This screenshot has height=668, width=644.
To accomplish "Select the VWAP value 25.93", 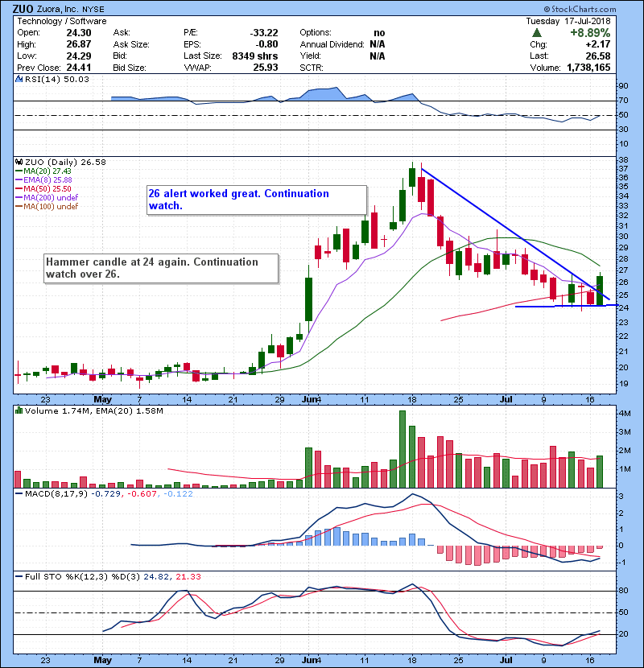I will point(266,68).
